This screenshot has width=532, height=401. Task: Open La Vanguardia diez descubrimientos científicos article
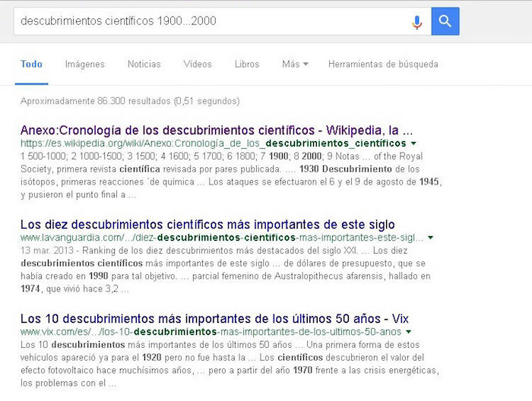pos(207,225)
